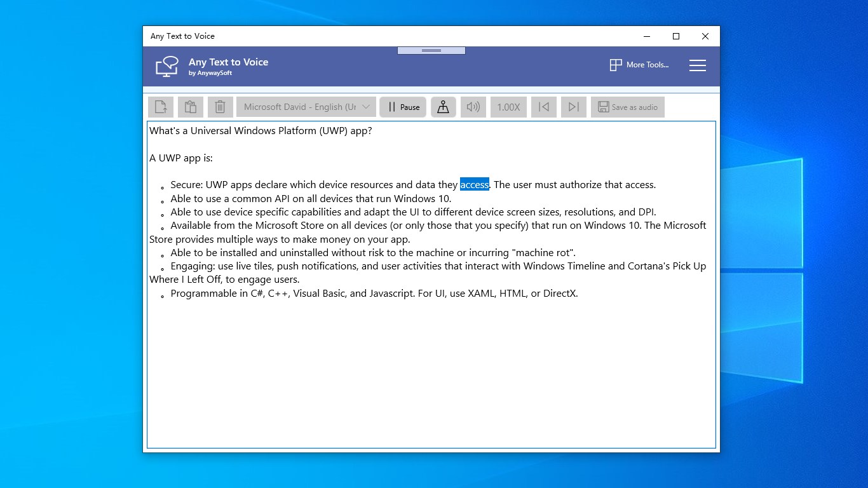Save the speech as an audio file
The image size is (868, 488).
[628, 107]
